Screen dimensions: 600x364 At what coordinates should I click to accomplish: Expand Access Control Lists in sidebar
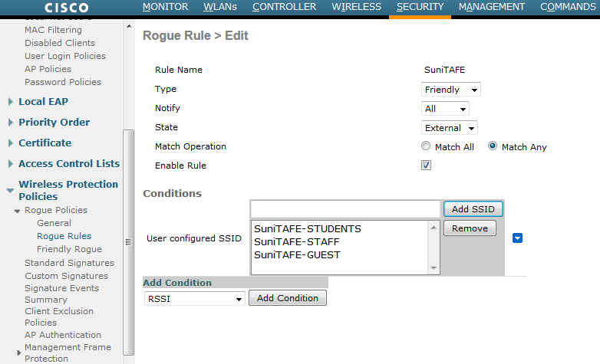coord(10,164)
